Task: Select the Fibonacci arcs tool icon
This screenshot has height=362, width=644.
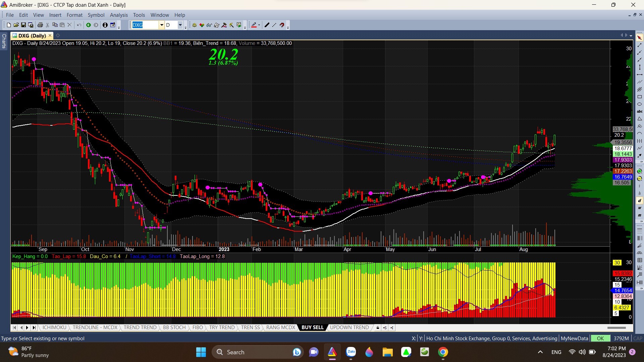Action: [640, 253]
